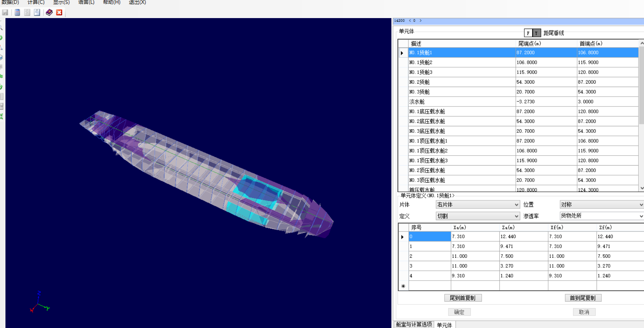
Task: Open the 定义 dropdown showing 切割
Action: click(x=478, y=216)
